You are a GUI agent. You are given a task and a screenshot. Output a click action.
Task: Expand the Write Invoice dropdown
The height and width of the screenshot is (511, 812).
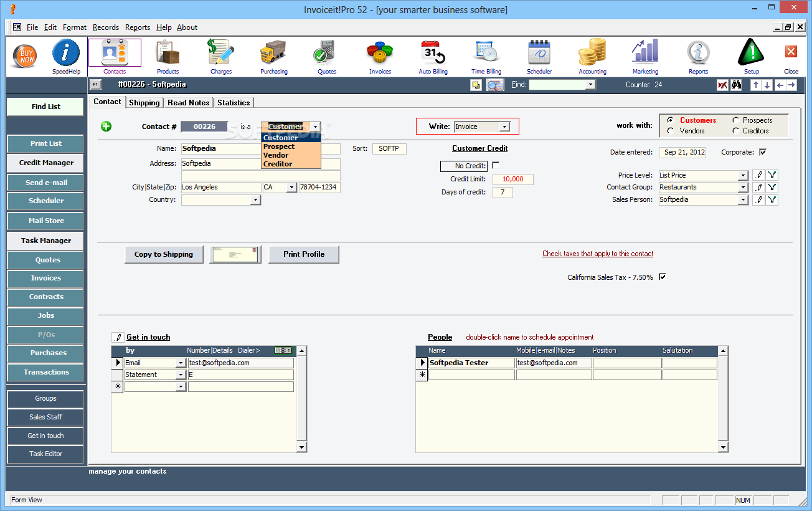tap(504, 127)
